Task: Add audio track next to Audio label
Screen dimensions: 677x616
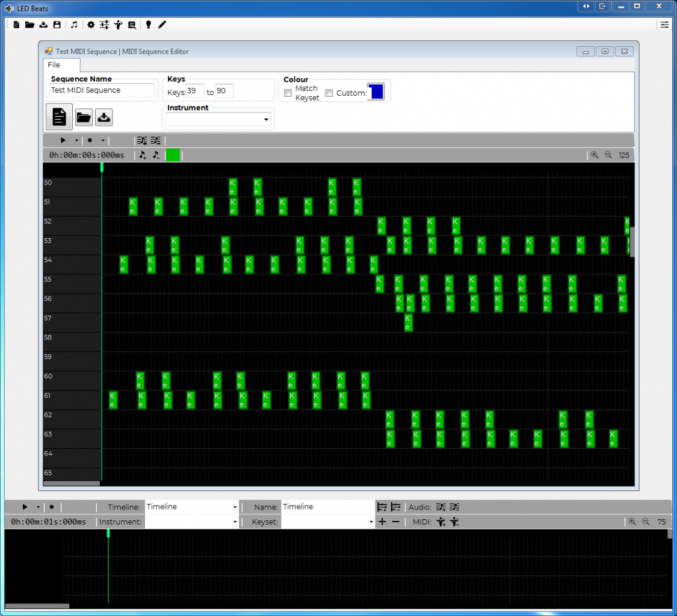Action: (x=441, y=507)
